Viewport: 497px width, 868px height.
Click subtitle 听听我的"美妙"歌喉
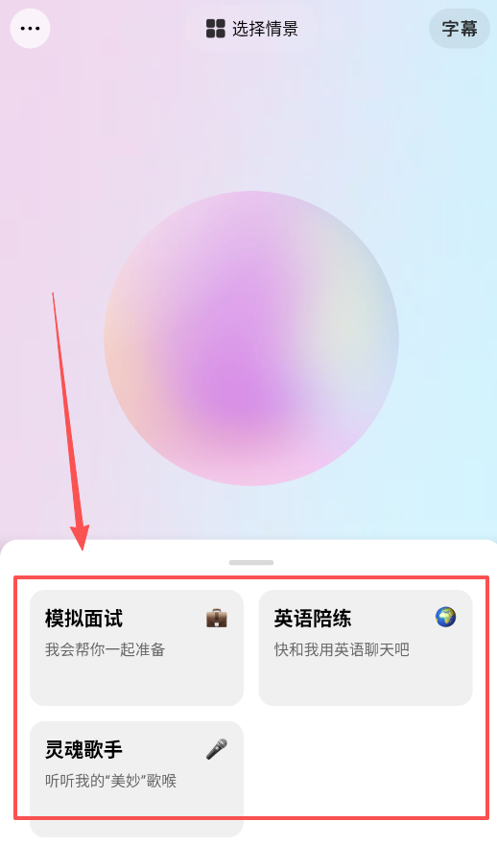click(110, 781)
